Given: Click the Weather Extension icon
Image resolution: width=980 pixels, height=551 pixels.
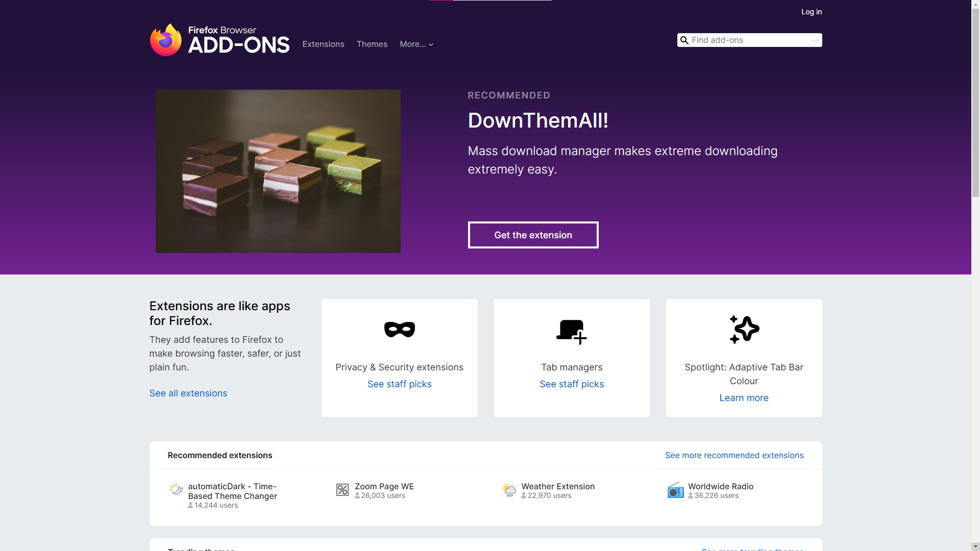Looking at the screenshot, I should (x=509, y=490).
